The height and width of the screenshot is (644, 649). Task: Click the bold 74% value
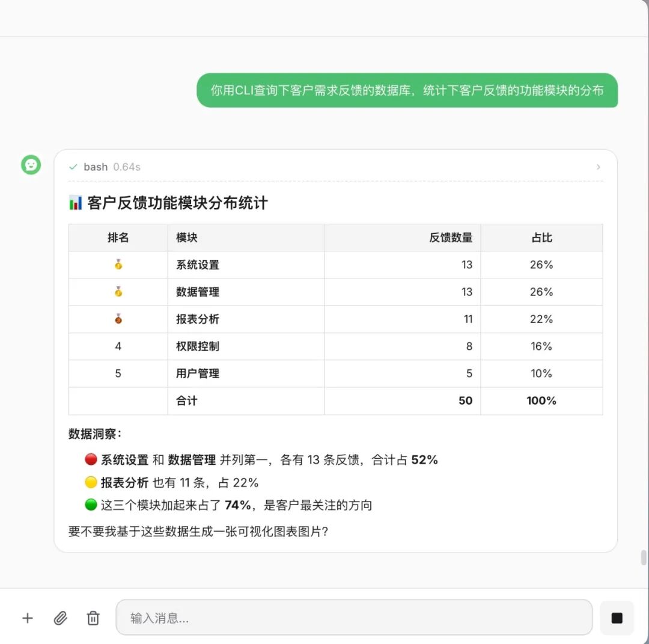[x=238, y=505]
